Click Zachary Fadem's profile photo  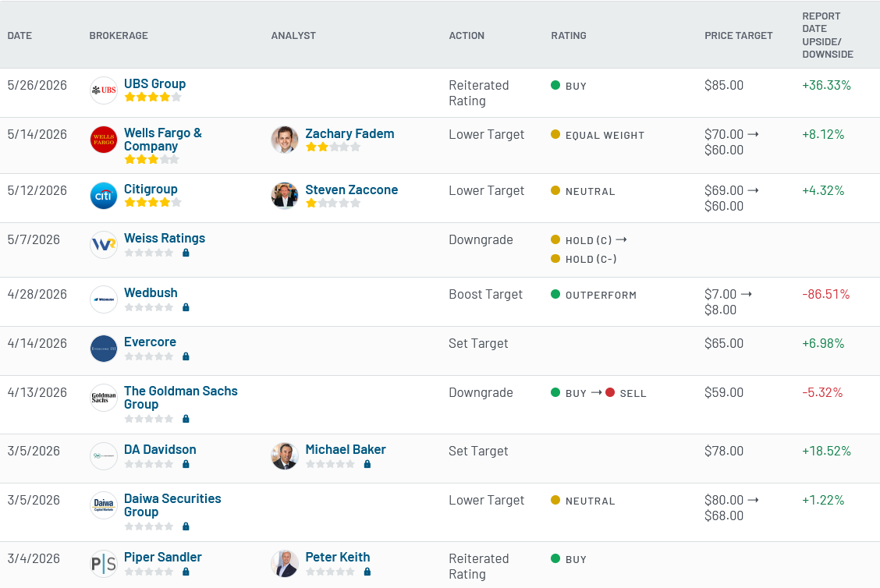click(285, 140)
